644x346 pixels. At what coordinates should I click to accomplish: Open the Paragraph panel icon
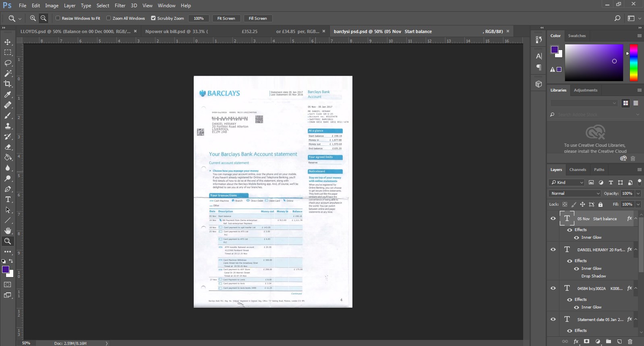click(x=539, y=67)
